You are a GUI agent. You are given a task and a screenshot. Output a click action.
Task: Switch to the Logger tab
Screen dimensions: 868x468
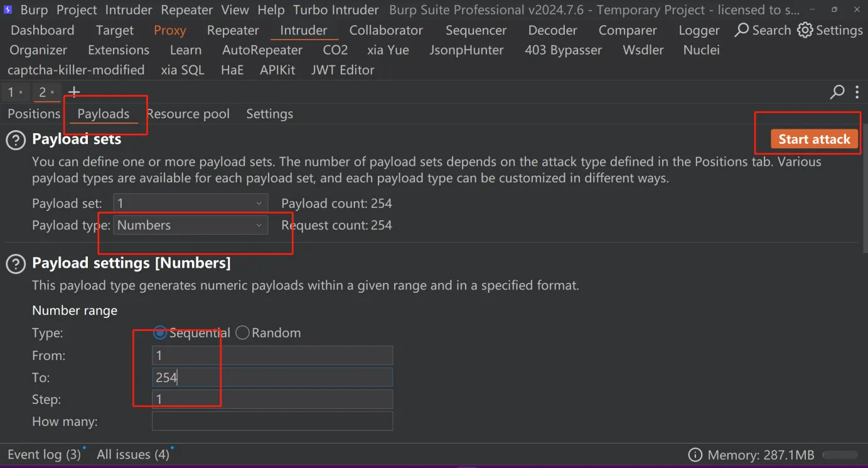(699, 30)
